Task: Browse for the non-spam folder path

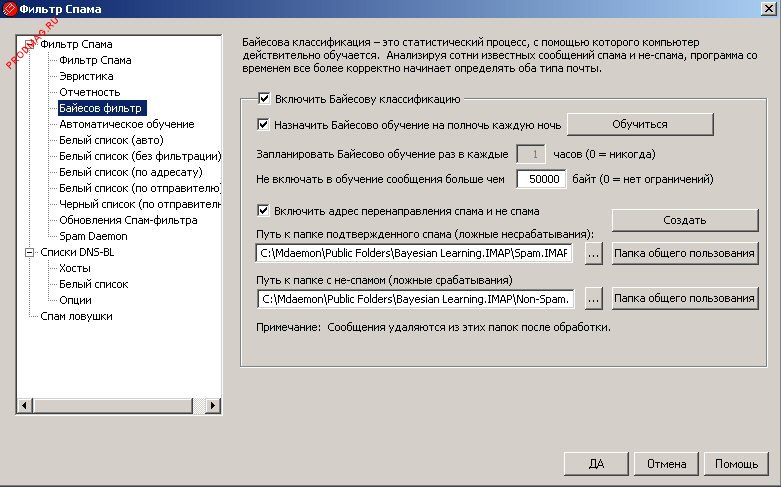Action: click(593, 298)
